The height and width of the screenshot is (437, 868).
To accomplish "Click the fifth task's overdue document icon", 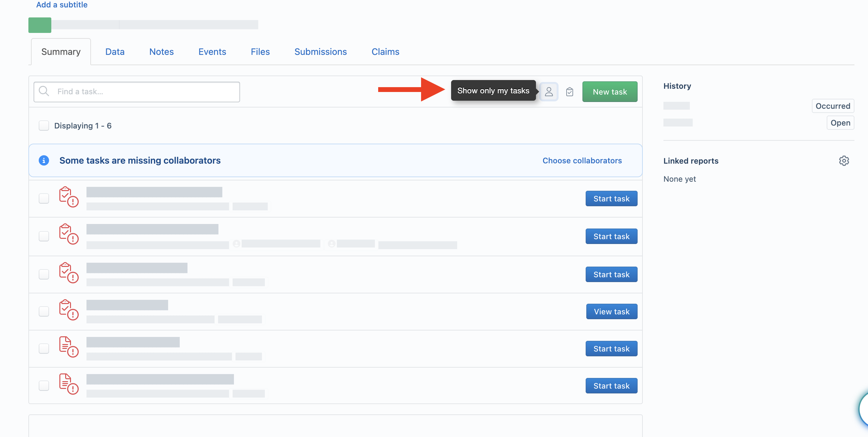I will (x=68, y=347).
